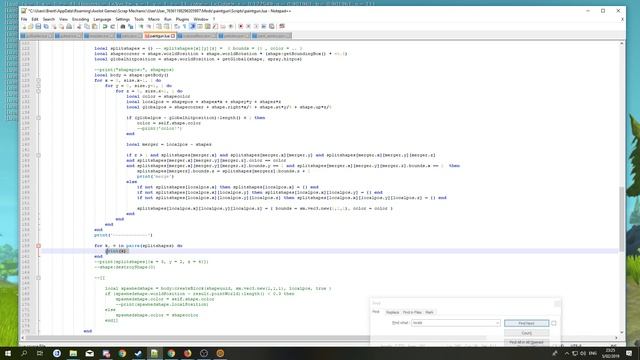
Task: Click the Print toolbar icon
Action: point(69,27)
